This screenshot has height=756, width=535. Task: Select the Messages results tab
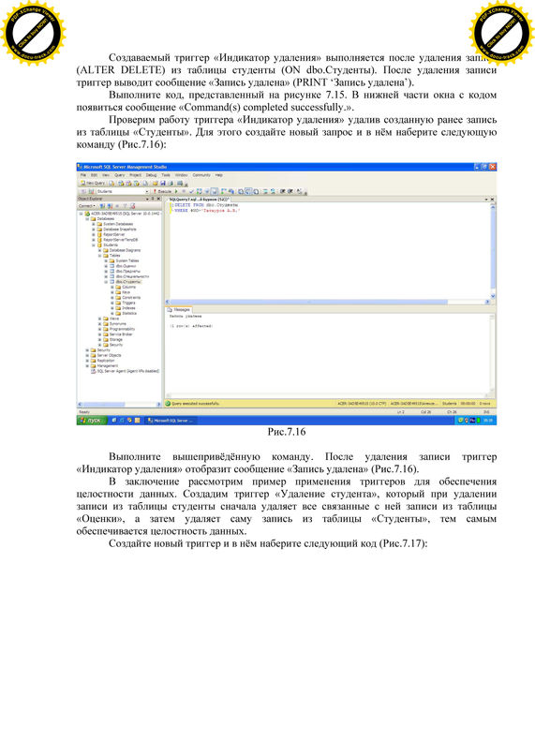(x=179, y=309)
